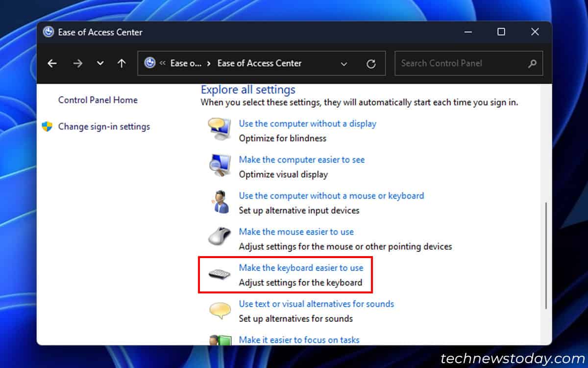
Task: Open 'Make the computer easier to see'
Action: point(302,159)
